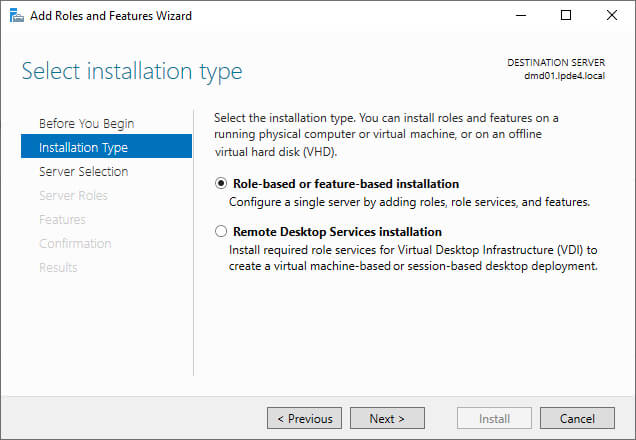
Task: Cancel the wizard
Action: (577, 418)
